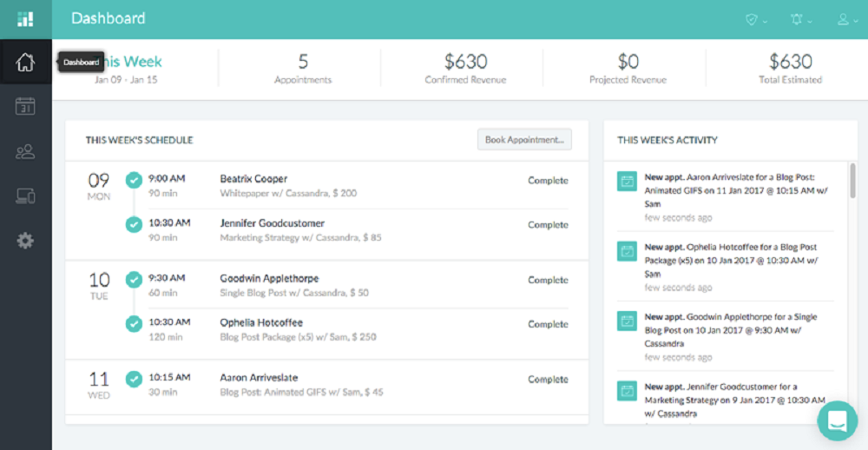
Task: Expand the notifications bell dropdown
Action: tap(800, 19)
